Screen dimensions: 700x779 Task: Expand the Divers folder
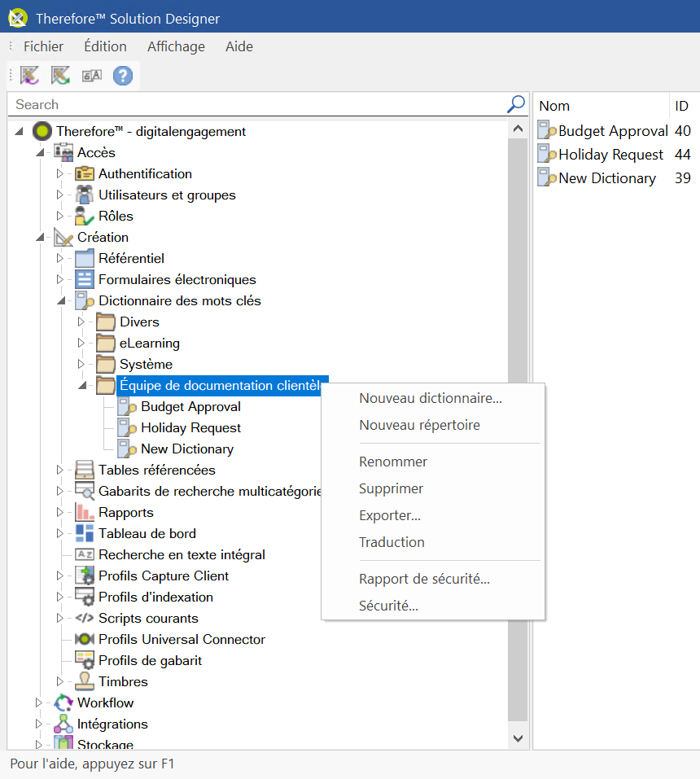tap(81, 322)
